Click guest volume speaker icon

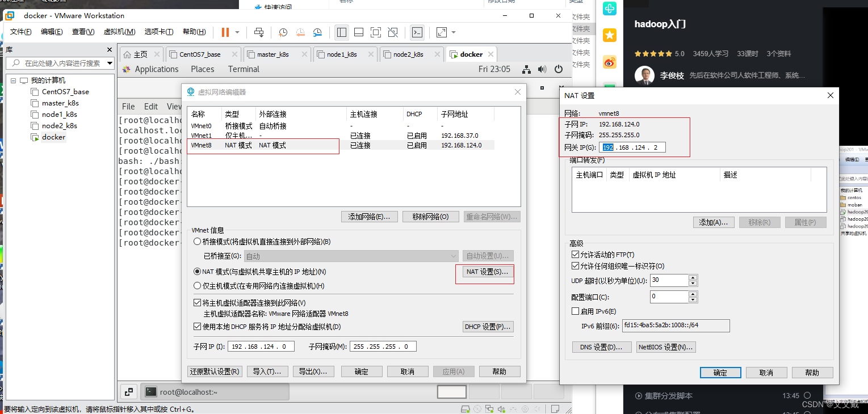tap(542, 69)
